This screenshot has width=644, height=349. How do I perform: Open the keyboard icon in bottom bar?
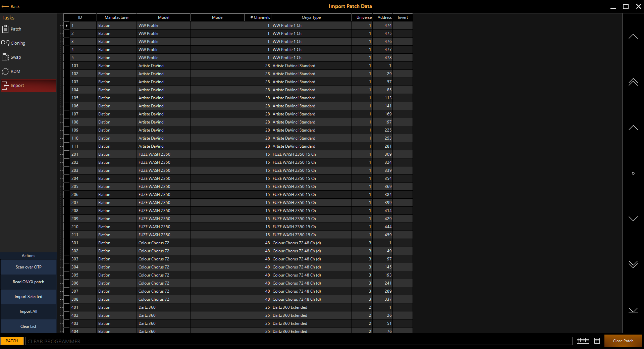tap(583, 341)
